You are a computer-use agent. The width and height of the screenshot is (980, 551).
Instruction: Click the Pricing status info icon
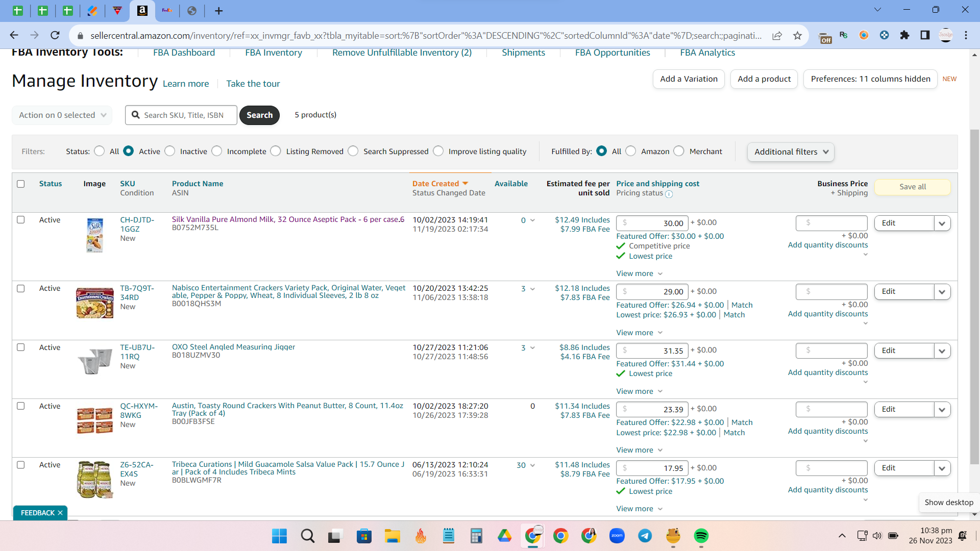[x=669, y=194]
